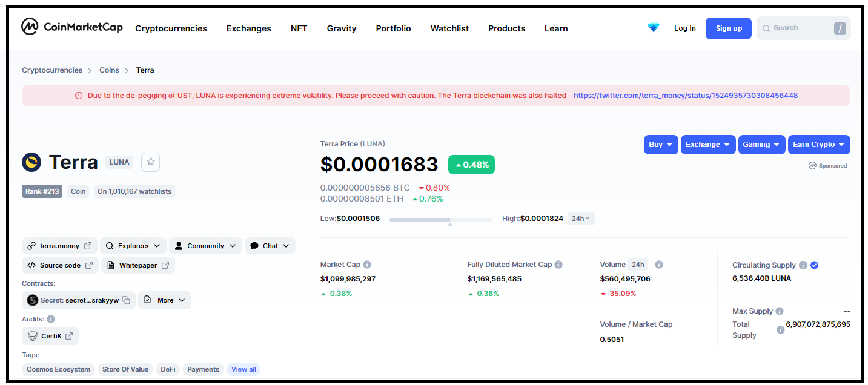Click the warning icon in alert banner
The width and height of the screenshot is (868, 385).
[79, 96]
